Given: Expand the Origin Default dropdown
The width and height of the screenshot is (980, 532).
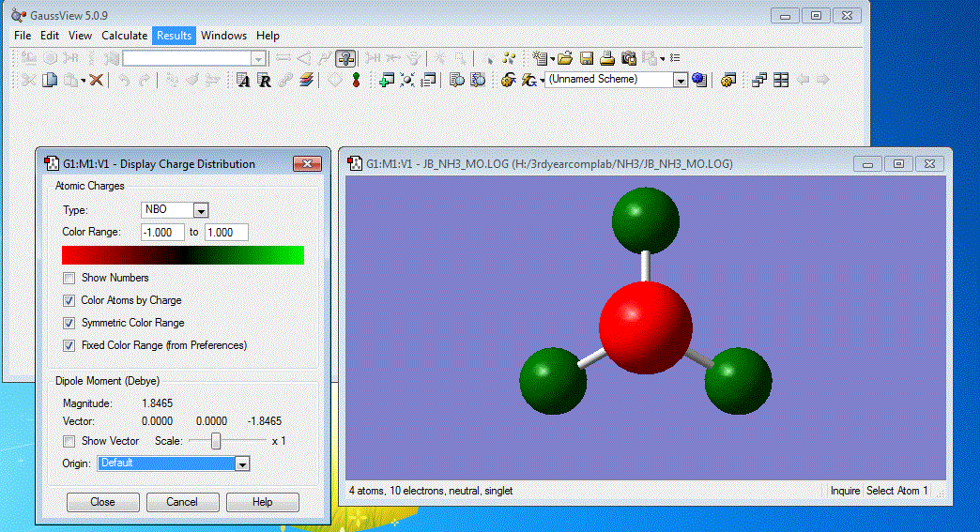Looking at the screenshot, I should (x=242, y=464).
